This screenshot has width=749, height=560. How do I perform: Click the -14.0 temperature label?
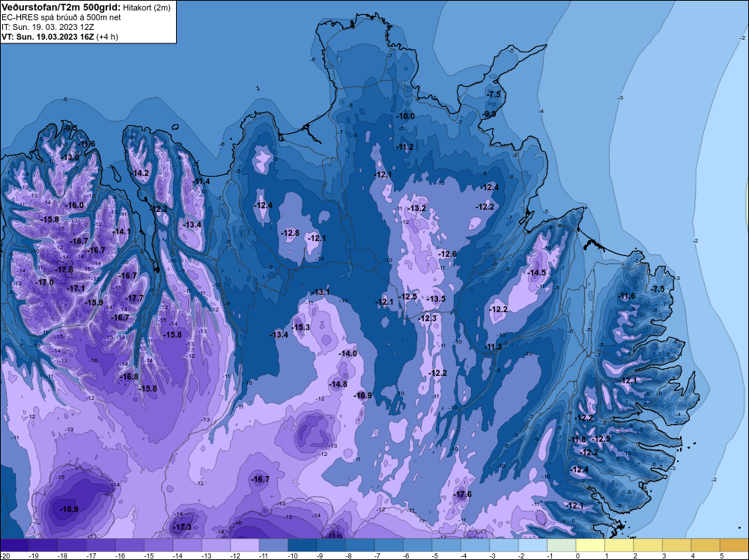click(348, 354)
